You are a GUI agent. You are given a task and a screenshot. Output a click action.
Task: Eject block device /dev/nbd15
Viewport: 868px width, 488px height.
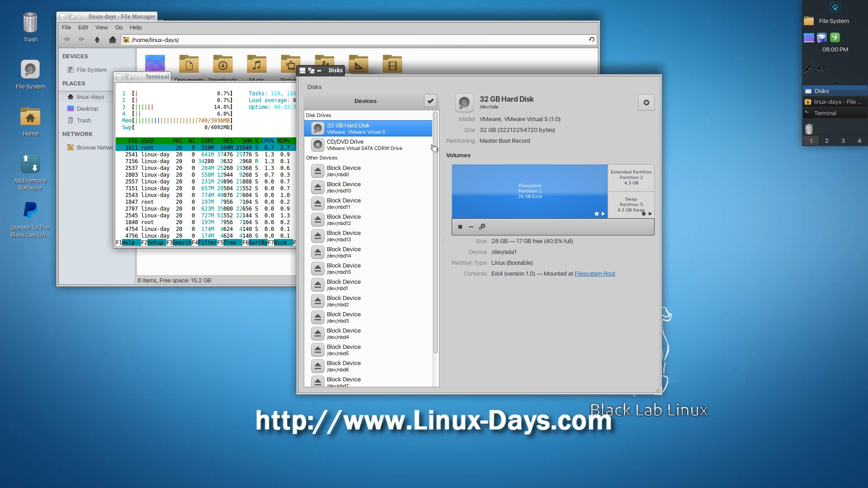coord(318,268)
